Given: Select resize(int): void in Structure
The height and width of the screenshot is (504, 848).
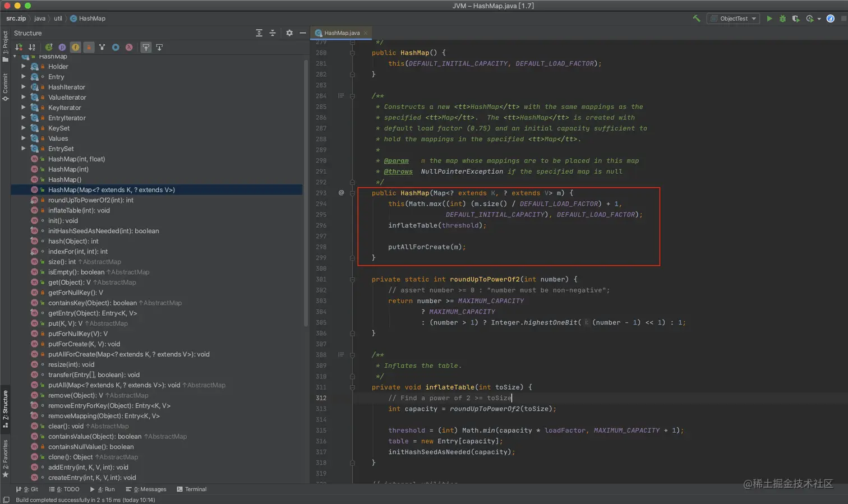Looking at the screenshot, I should click(x=71, y=364).
